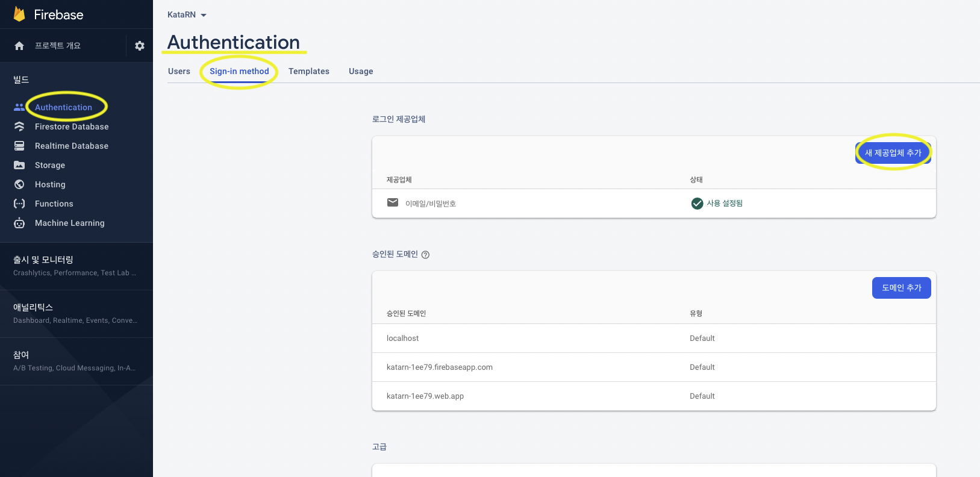This screenshot has height=477, width=980.
Task: Select katarn-1ee79.firebaseapp.com domain row
Action: coord(654,367)
